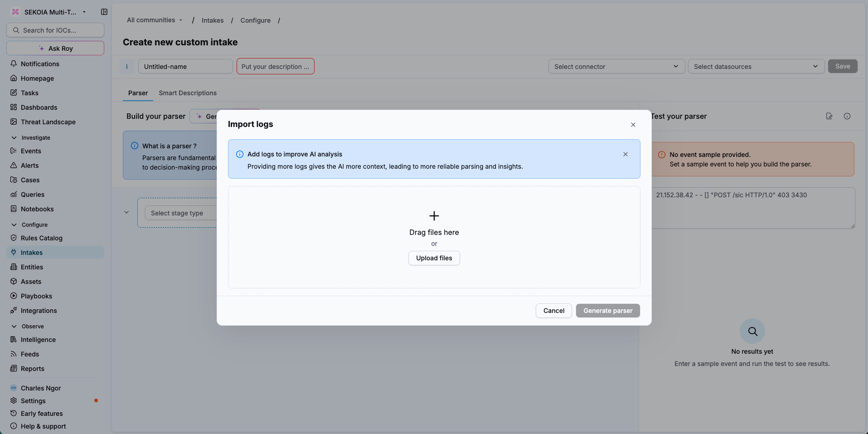Click the sample event text area
This screenshot has height=434, width=868.
coord(753,208)
